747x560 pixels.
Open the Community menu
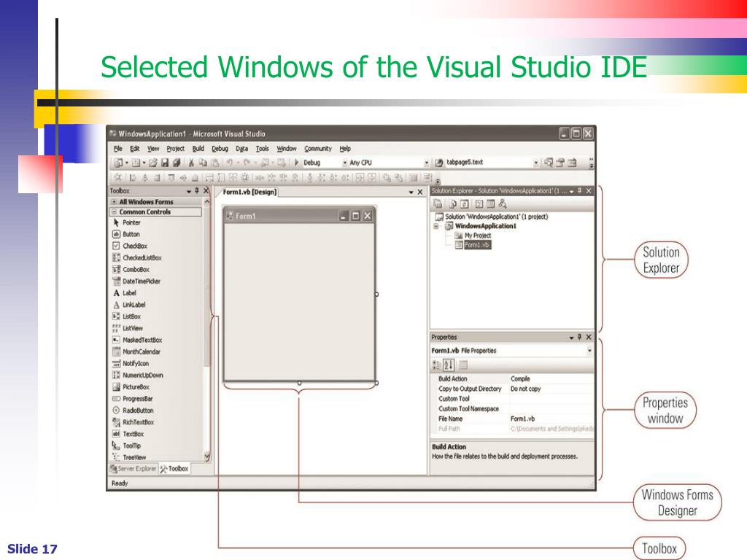click(x=318, y=149)
